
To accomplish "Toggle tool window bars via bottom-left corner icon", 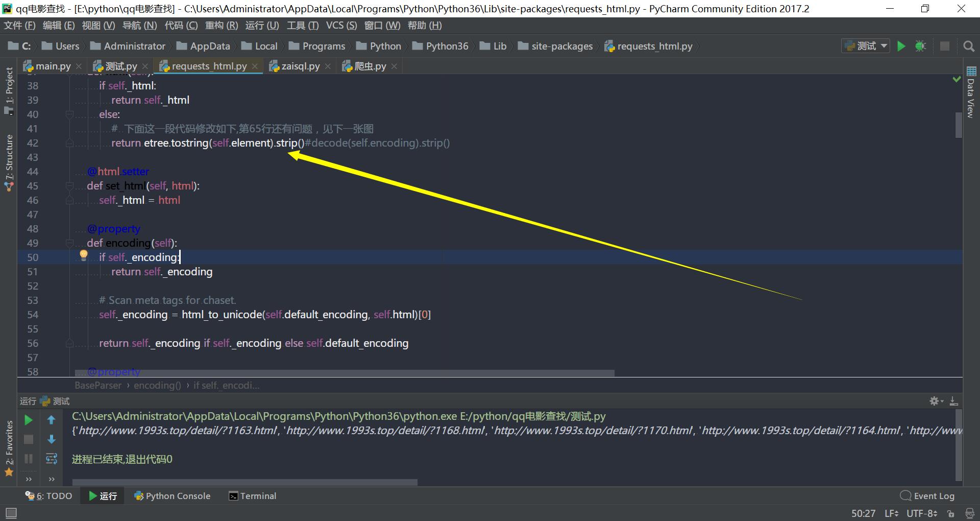I will (x=9, y=513).
